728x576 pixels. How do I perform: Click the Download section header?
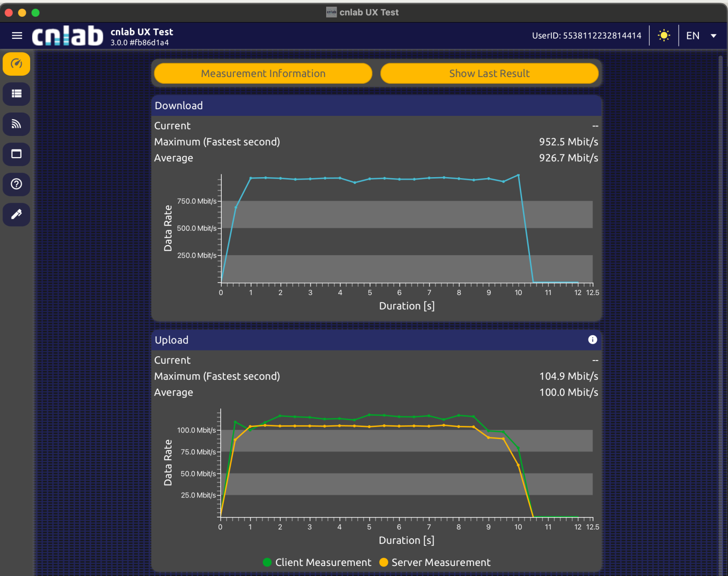point(376,106)
